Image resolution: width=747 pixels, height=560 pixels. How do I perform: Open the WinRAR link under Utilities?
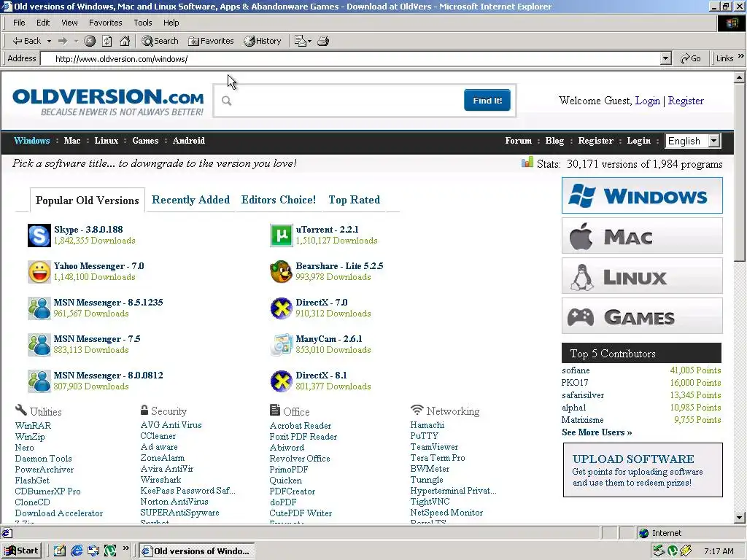point(33,425)
